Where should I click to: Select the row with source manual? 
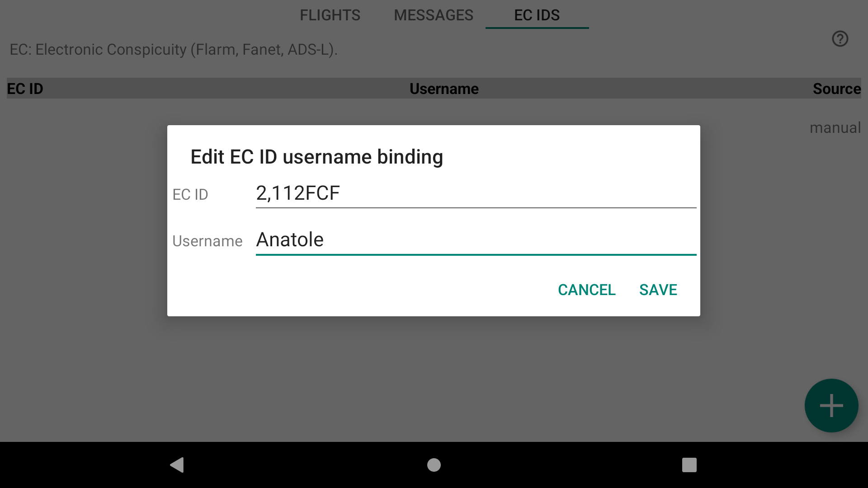(835, 128)
